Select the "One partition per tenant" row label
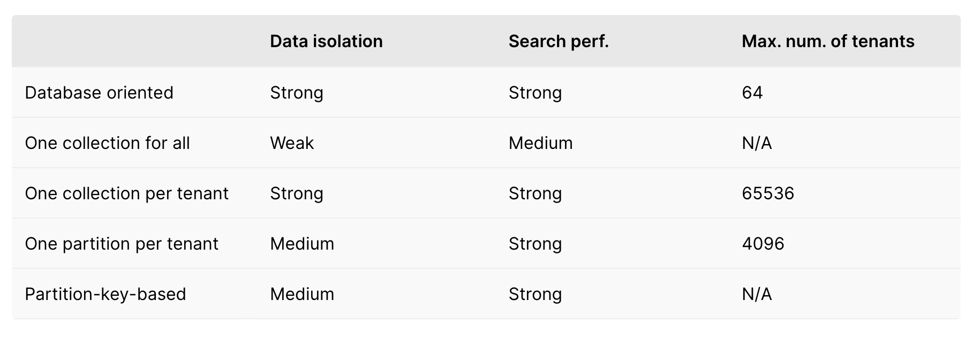This screenshot has width=980, height=345. (x=122, y=244)
